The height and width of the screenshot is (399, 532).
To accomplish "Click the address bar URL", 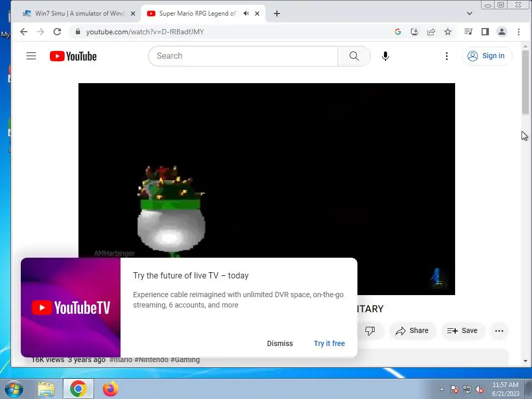I will [145, 32].
